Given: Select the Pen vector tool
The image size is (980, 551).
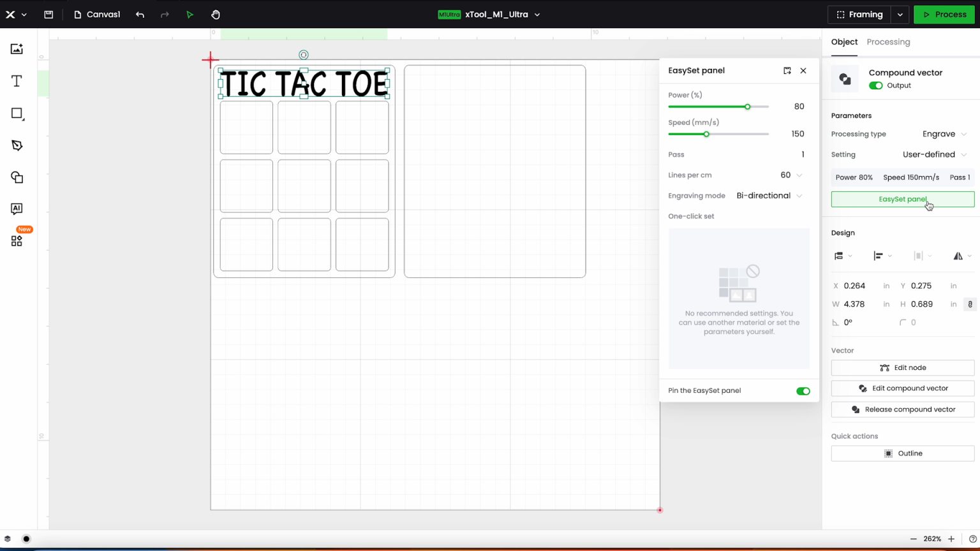Looking at the screenshot, I should [17, 145].
